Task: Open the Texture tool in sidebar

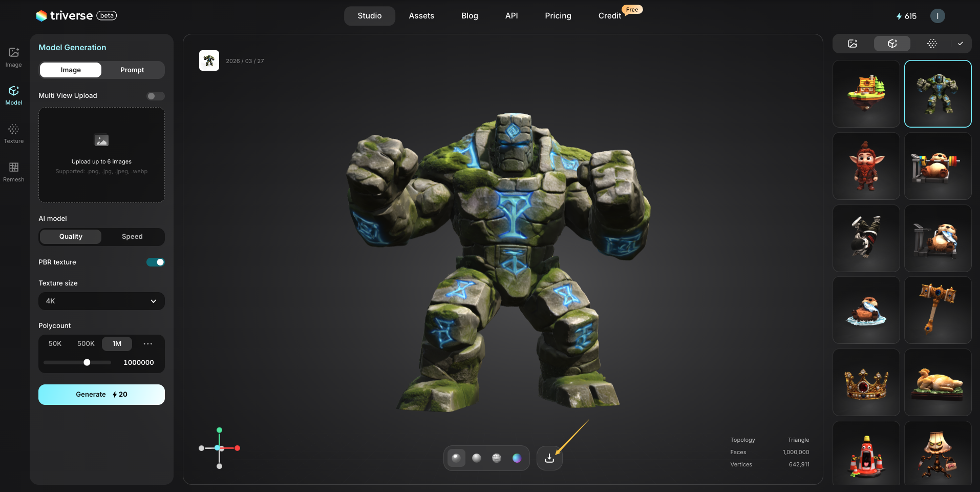Action: click(x=14, y=133)
